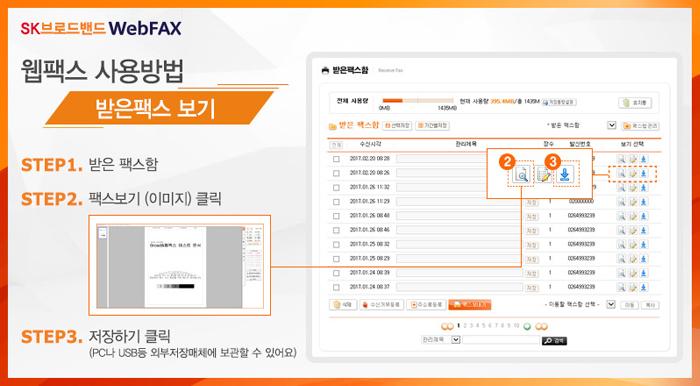Image resolution: width=700 pixels, height=386 pixels.
Task: View fax image for 2017.01.26 08:46 row
Action: pos(621,230)
